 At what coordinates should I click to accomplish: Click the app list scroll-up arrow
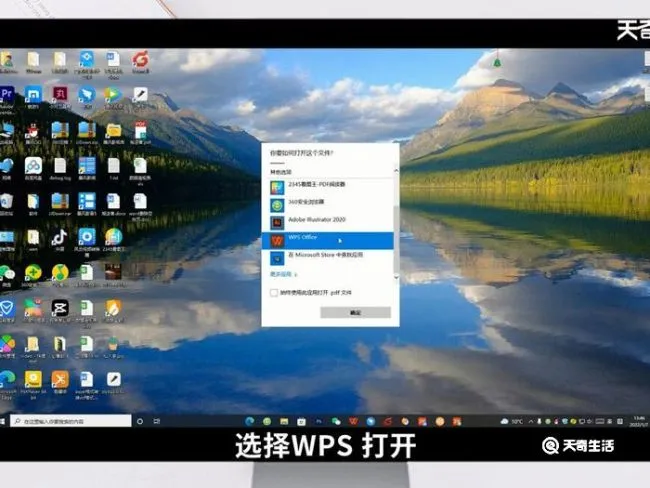point(396,170)
